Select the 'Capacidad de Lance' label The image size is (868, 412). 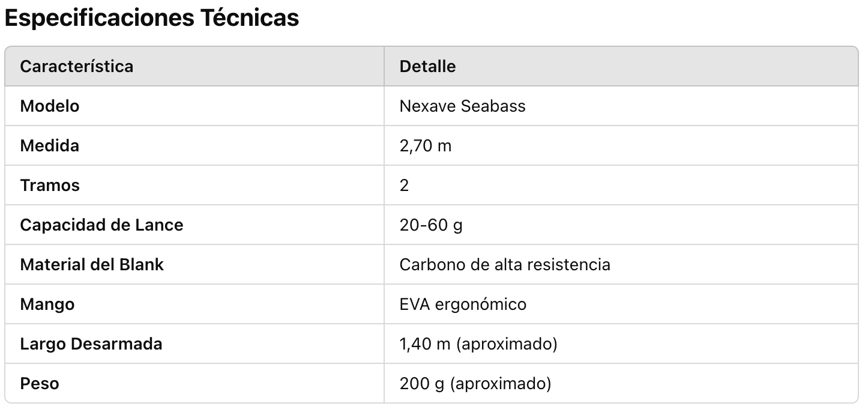101,225
